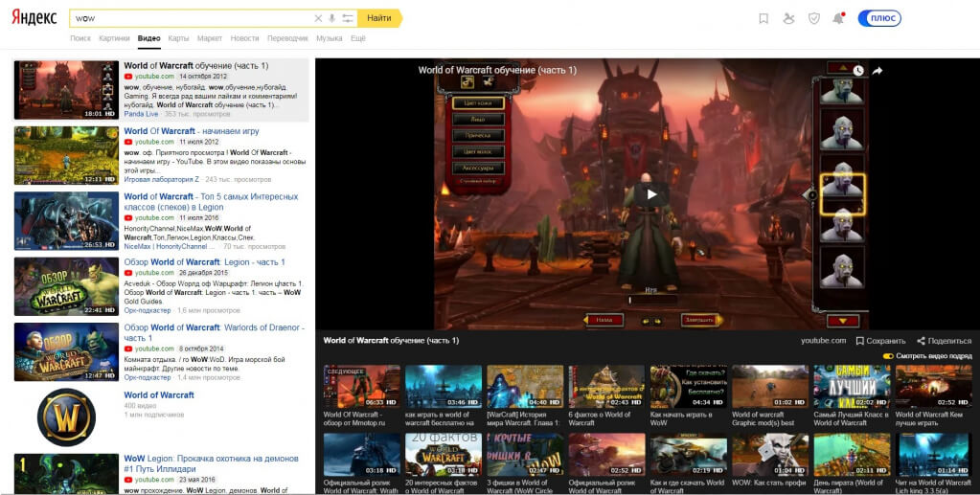Switch to the Картинки tab
Image resolution: width=980 pixels, height=495 pixels.
pos(114,38)
